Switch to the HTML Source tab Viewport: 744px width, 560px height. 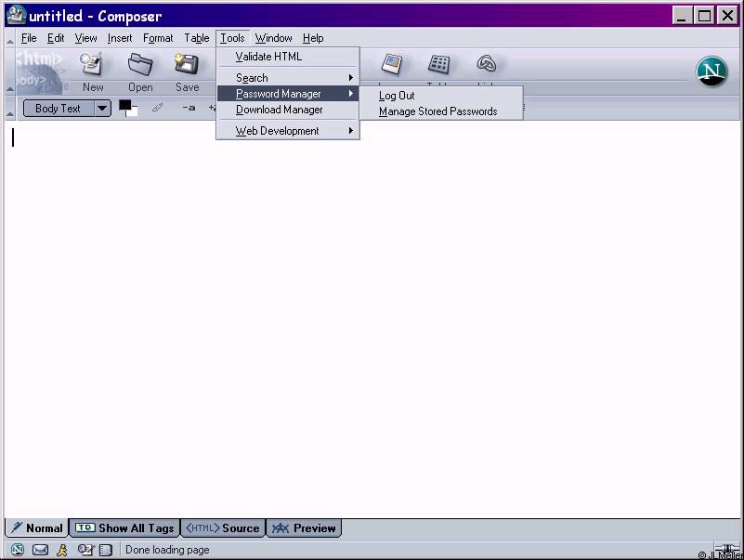[x=223, y=528]
